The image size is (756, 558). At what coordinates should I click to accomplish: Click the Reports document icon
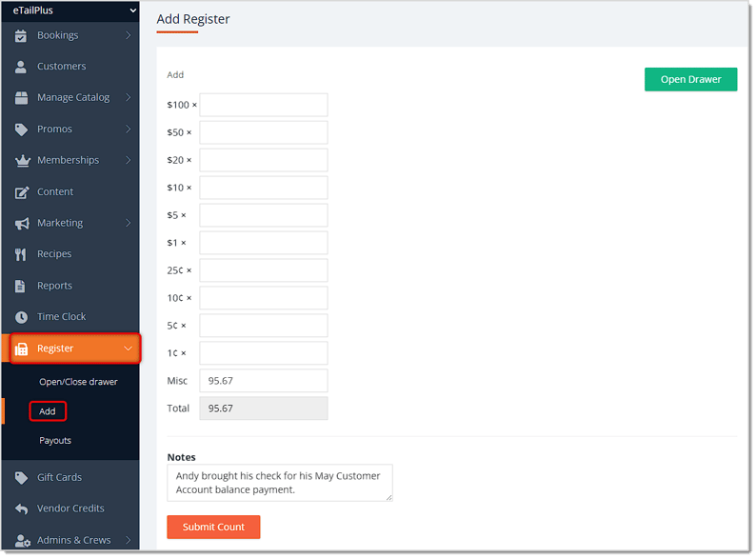[20, 286]
